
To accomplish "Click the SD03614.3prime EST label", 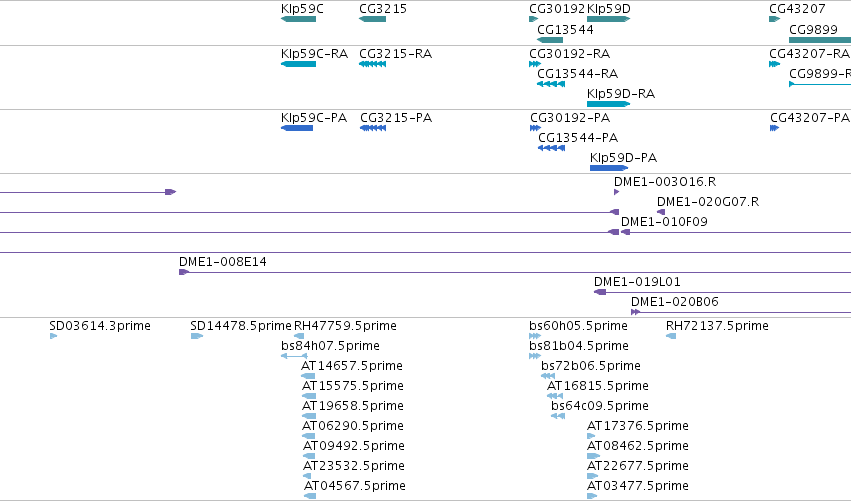I will coord(100,326).
